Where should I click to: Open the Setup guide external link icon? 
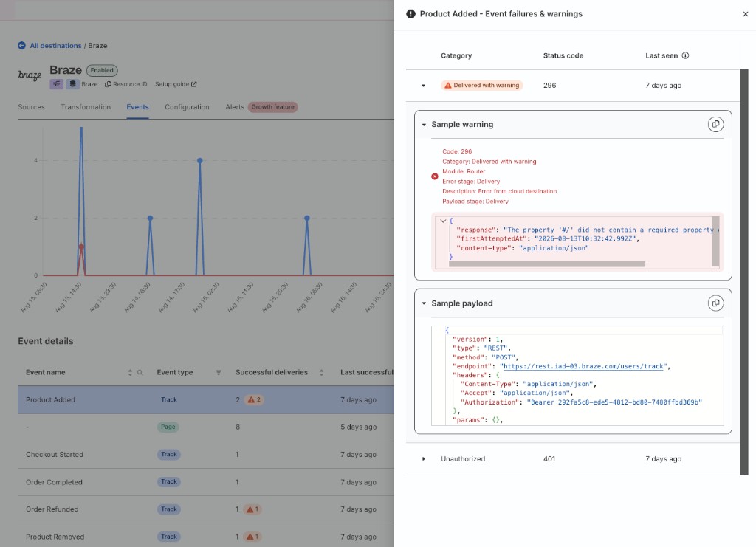click(x=194, y=84)
